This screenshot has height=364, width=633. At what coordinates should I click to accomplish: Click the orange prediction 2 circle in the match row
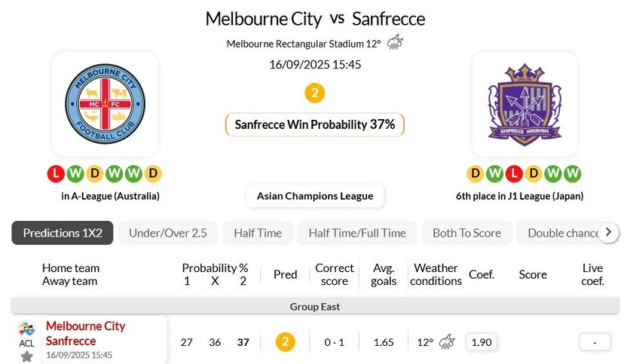(285, 341)
